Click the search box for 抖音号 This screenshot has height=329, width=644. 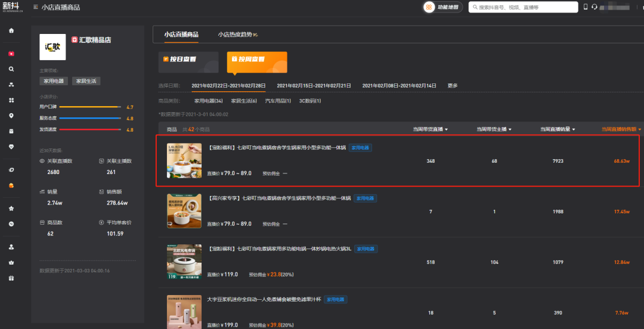(523, 7)
